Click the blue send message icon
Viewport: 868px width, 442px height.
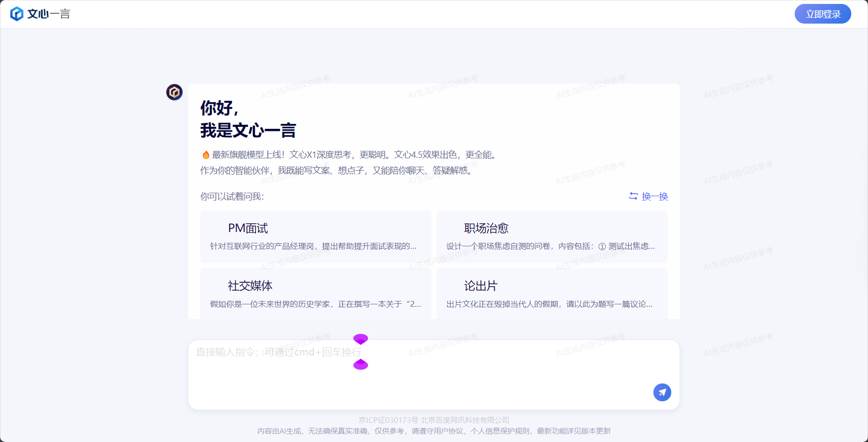pyautogui.click(x=662, y=392)
